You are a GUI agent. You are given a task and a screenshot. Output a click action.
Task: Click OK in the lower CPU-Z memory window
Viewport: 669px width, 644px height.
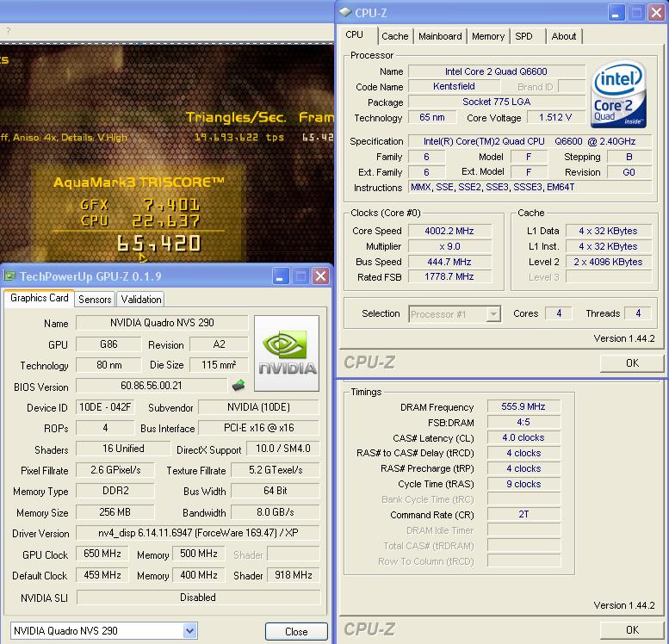click(632, 630)
